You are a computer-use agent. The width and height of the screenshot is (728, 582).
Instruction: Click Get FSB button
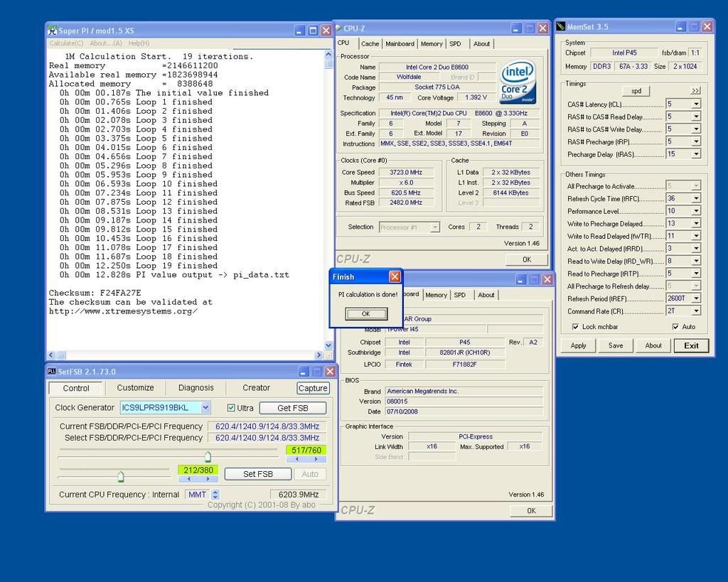click(292, 408)
